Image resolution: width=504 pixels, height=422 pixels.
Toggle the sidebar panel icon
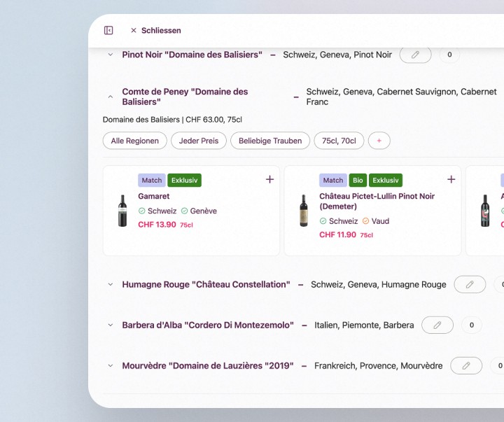108,30
